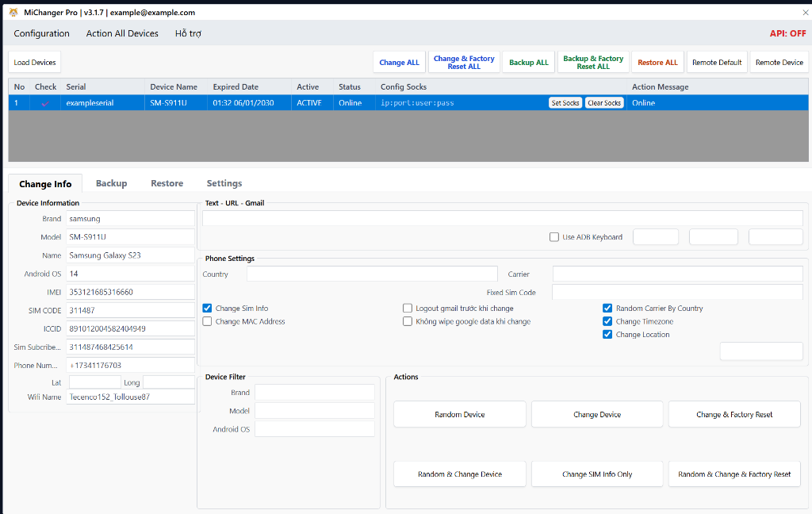Image resolution: width=812 pixels, height=514 pixels.
Task: Click the Lat input field
Action: point(95,382)
